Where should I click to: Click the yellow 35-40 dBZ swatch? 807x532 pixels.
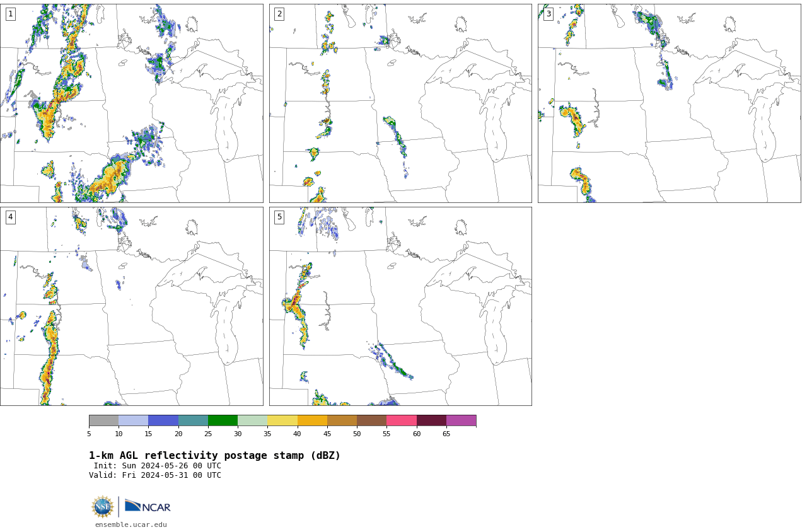282,420
